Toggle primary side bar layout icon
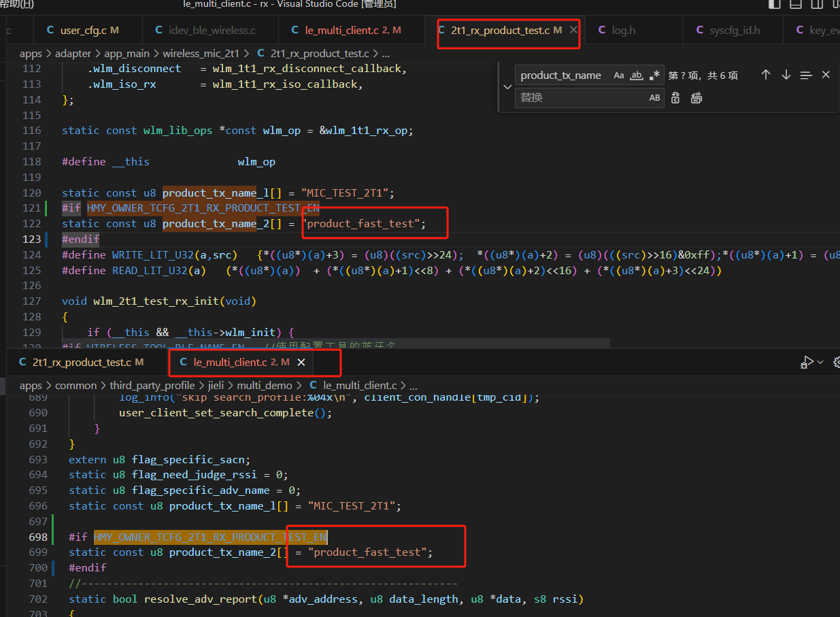This screenshot has width=840, height=617. pos(775,4)
